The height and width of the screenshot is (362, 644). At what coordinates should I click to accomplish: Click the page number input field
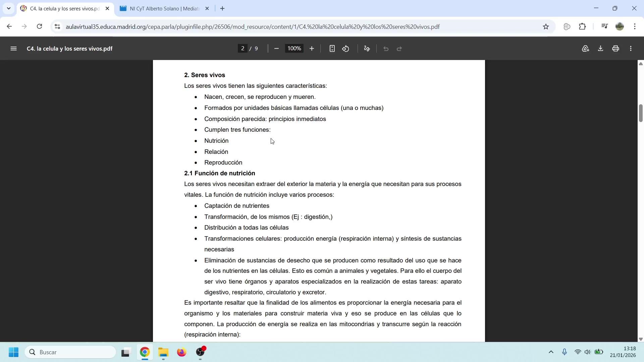[x=243, y=49]
